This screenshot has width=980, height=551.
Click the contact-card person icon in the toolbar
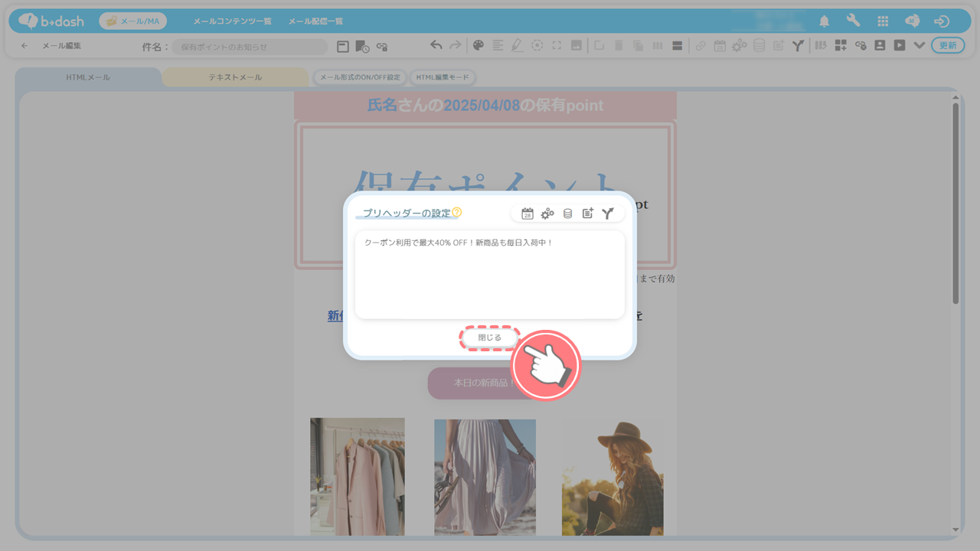[x=880, y=46]
